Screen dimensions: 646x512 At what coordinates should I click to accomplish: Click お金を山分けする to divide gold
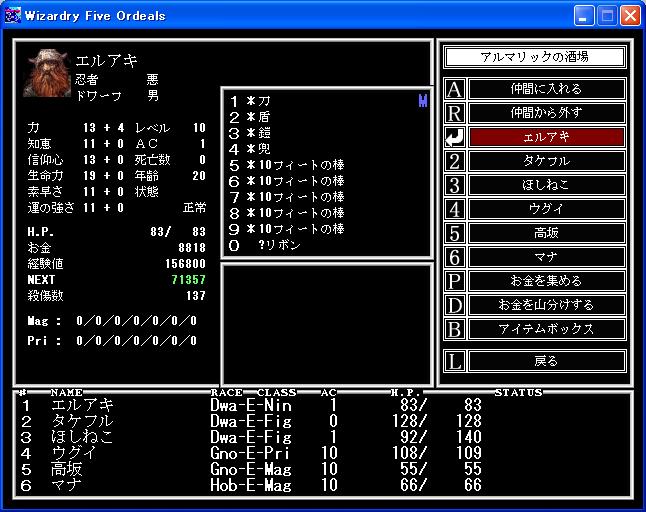pos(547,305)
